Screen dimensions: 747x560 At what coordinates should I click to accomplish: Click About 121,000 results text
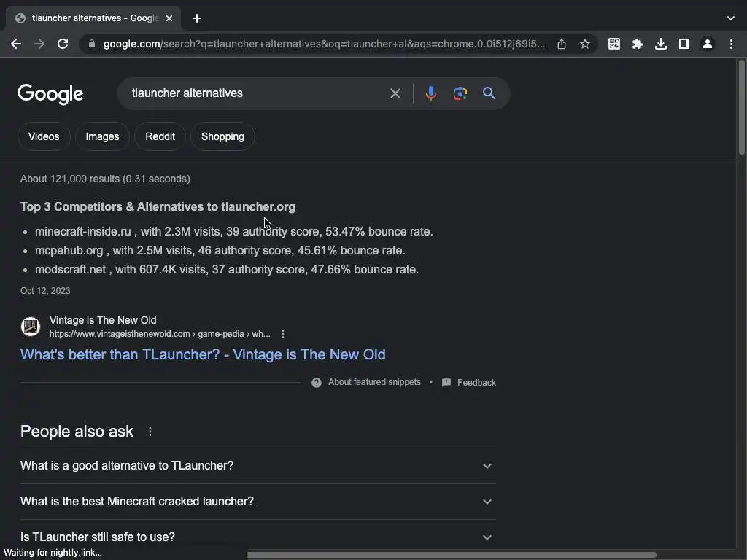click(105, 179)
